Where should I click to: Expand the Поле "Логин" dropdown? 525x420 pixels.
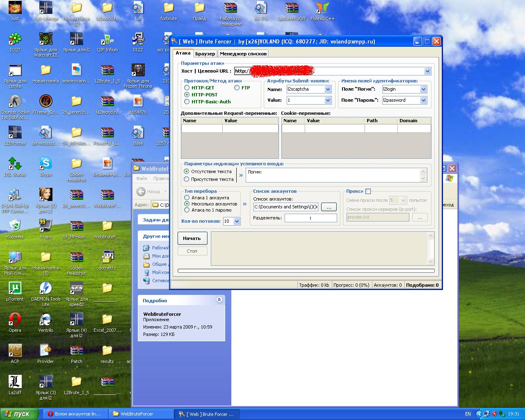tap(423, 89)
